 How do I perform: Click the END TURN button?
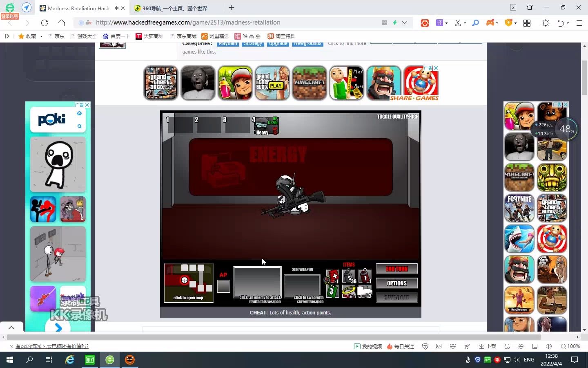click(x=396, y=269)
